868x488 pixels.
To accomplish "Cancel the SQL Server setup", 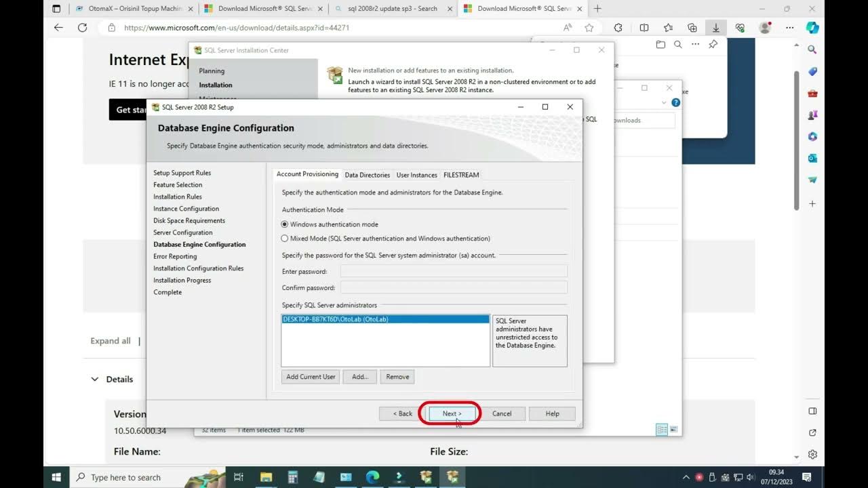I will (502, 413).
